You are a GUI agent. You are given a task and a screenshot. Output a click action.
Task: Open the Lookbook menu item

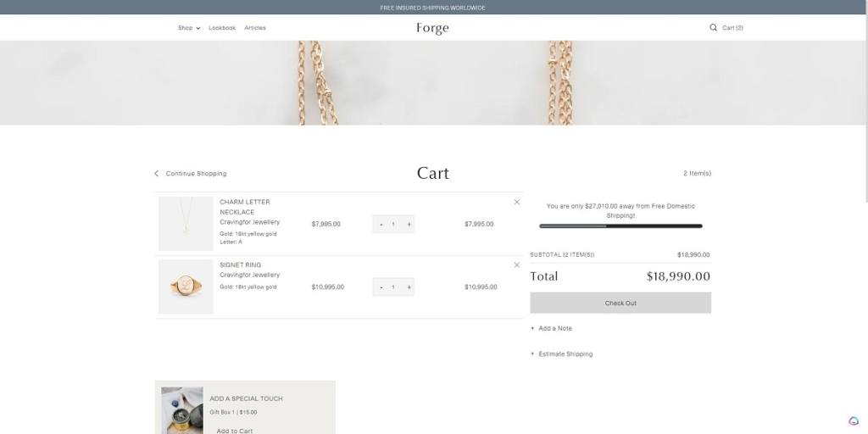(222, 28)
